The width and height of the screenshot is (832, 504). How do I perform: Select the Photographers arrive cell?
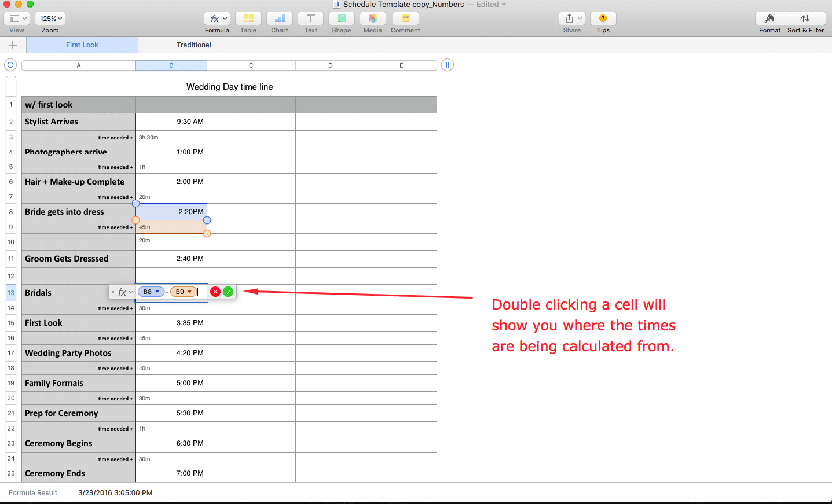pyautogui.click(x=79, y=152)
